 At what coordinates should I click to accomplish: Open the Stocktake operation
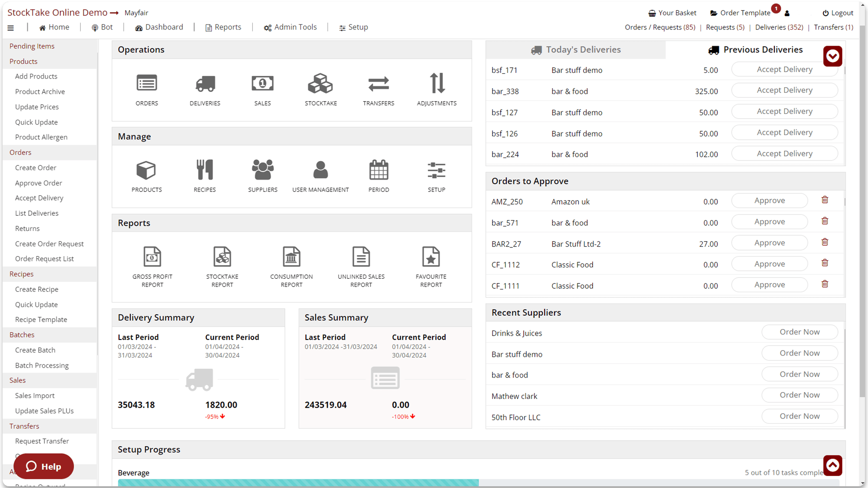tap(320, 89)
